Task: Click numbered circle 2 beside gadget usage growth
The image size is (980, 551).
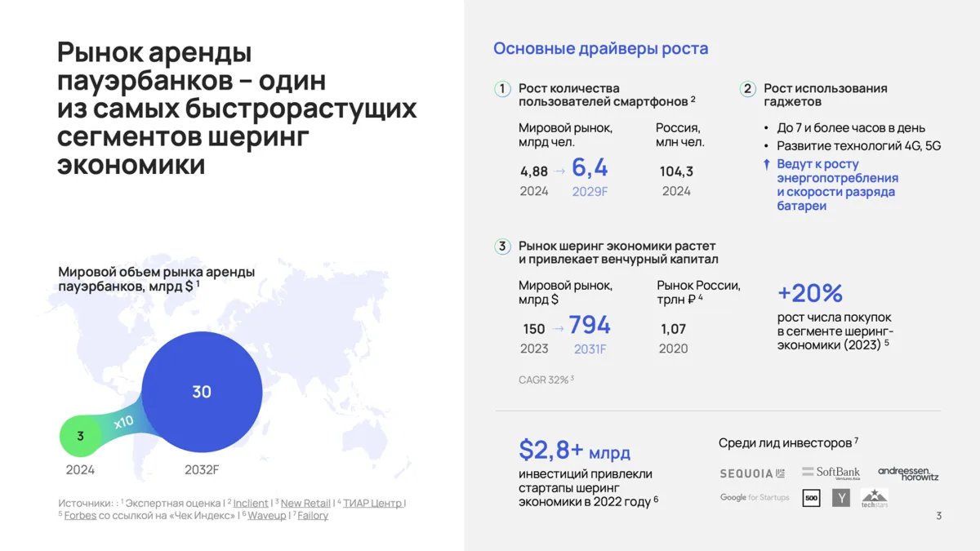Action: coord(747,89)
